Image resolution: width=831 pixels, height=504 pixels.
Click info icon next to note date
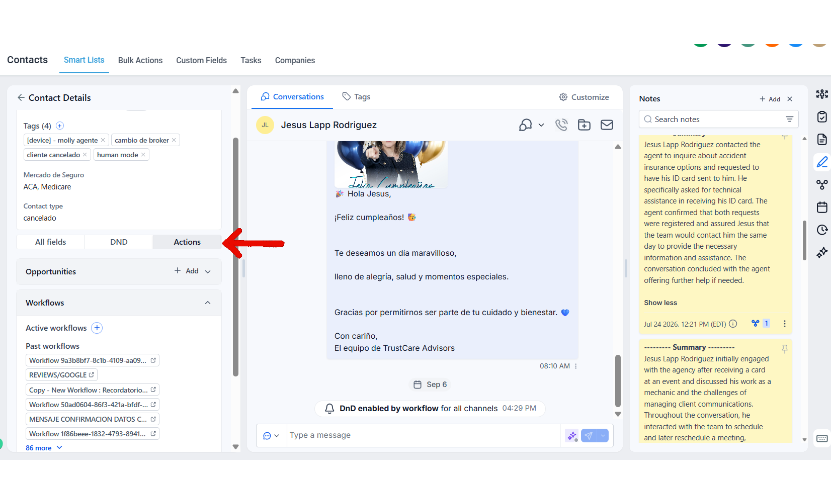click(x=733, y=324)
